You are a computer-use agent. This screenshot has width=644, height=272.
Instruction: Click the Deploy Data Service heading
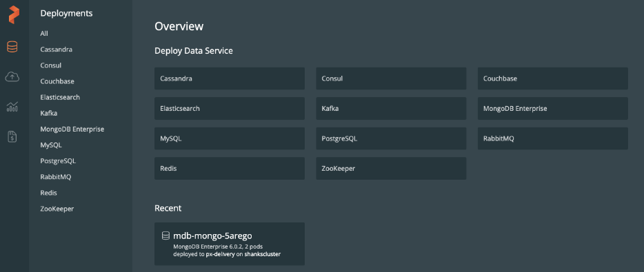194,51
